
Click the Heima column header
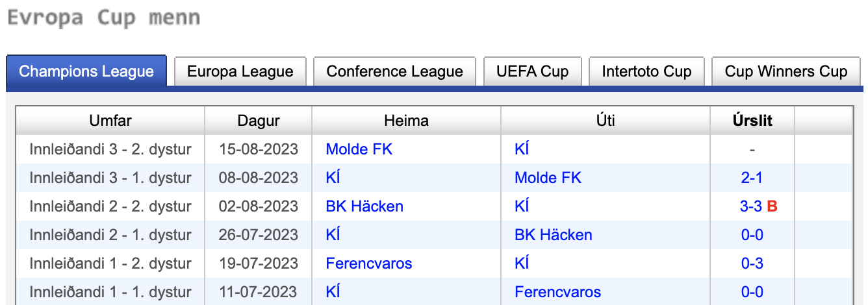point(406,121)
